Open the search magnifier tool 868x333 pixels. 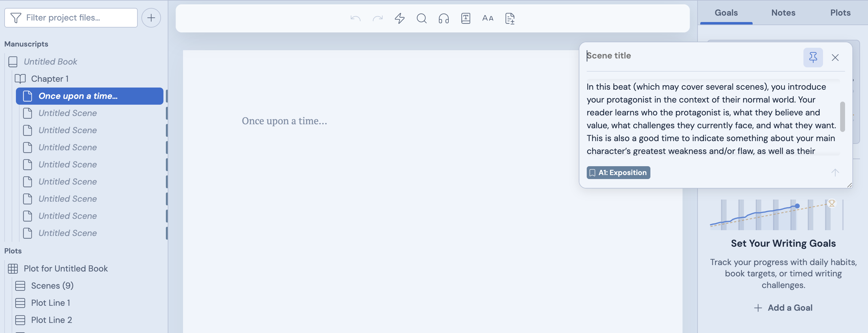[421, 18]
